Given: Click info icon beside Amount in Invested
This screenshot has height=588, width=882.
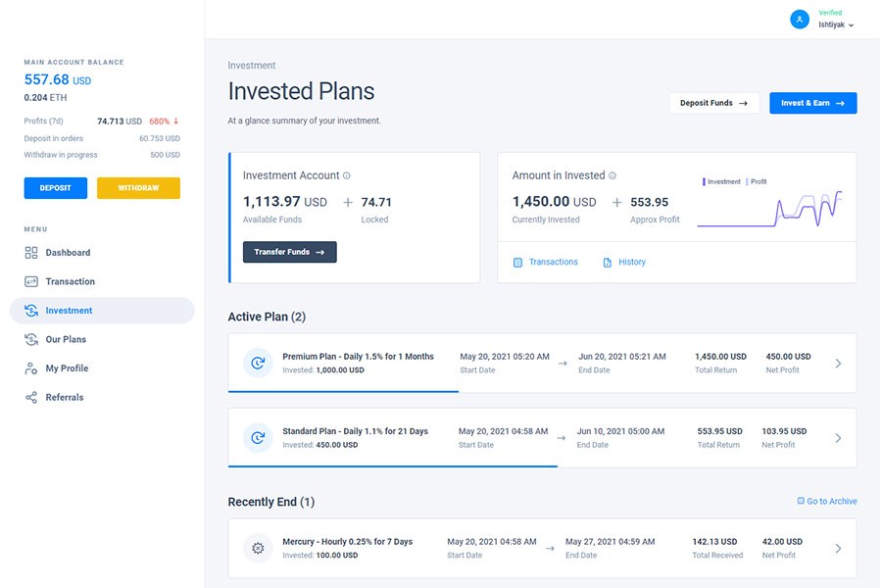Looking at the screenshot, I should (x=612, y=175).
